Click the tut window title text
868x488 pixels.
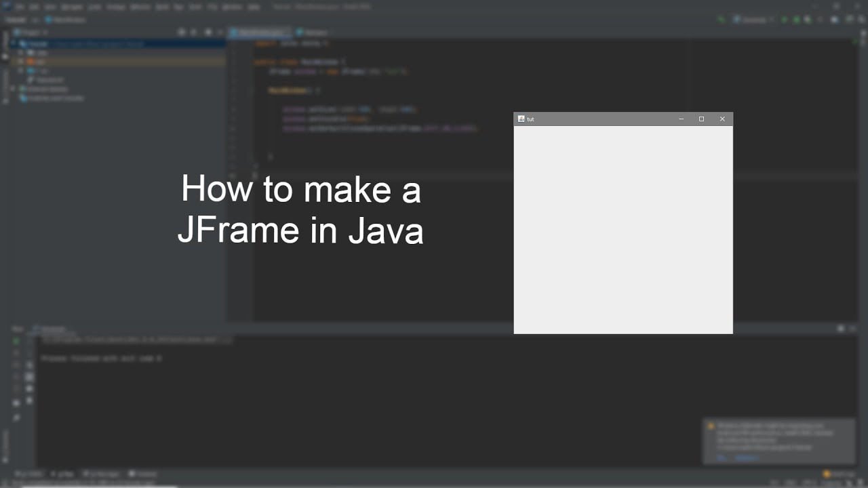[x=530, y=119]
